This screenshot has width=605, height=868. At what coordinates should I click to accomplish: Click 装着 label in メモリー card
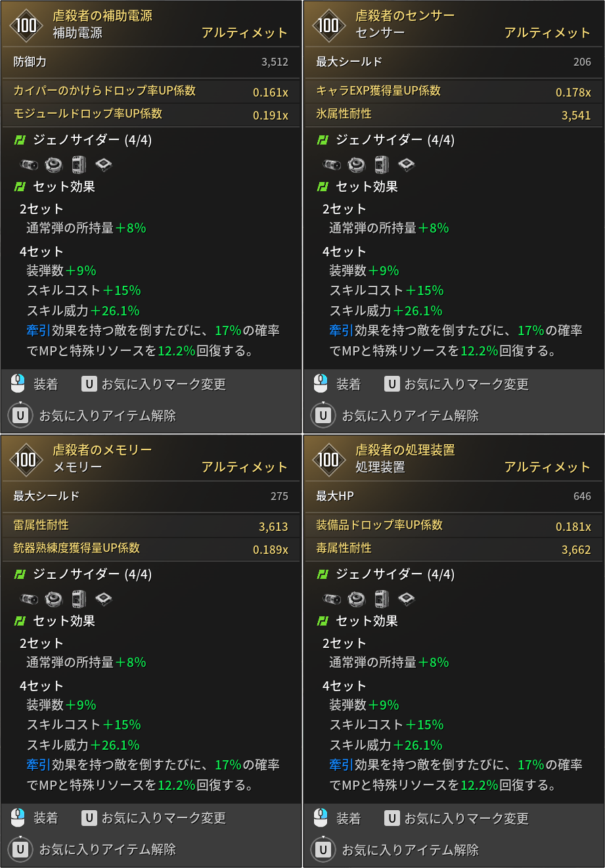[x=46, y=818]
